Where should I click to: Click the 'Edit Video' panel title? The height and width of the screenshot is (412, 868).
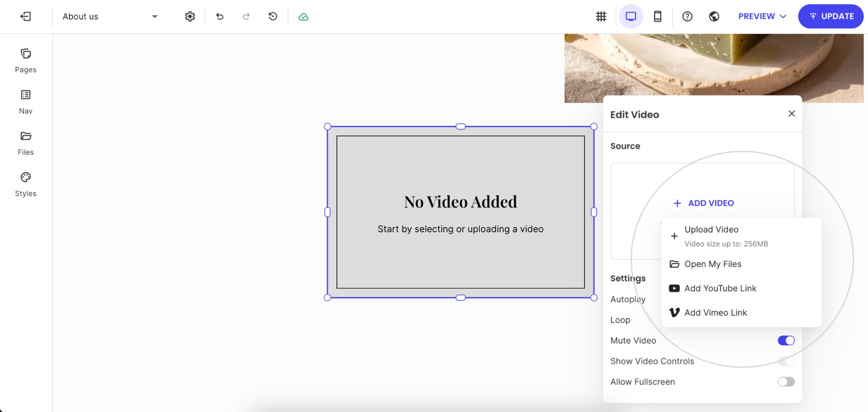point(634,115)
